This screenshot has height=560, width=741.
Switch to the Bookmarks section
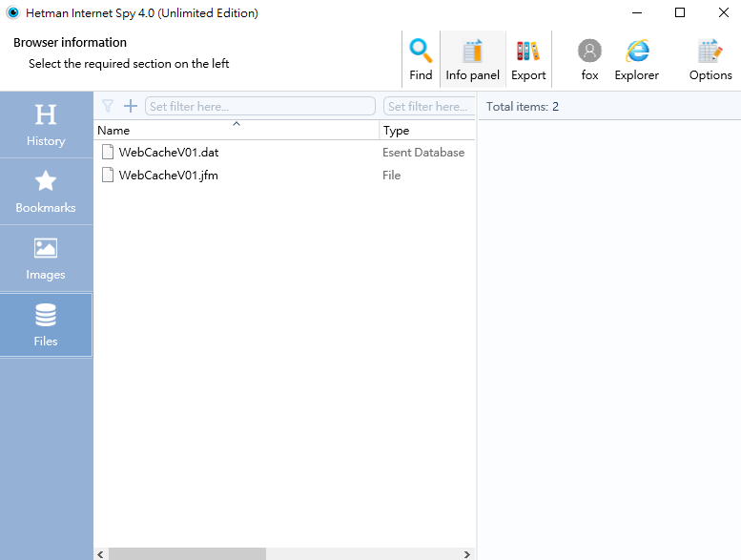[x=46, y=192]
